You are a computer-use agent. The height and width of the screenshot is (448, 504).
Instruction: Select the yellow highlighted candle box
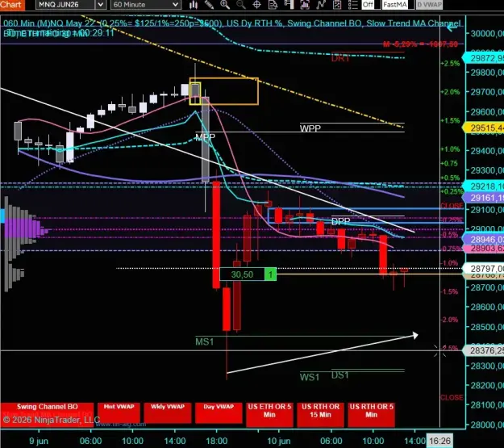[x=195, y=93]
